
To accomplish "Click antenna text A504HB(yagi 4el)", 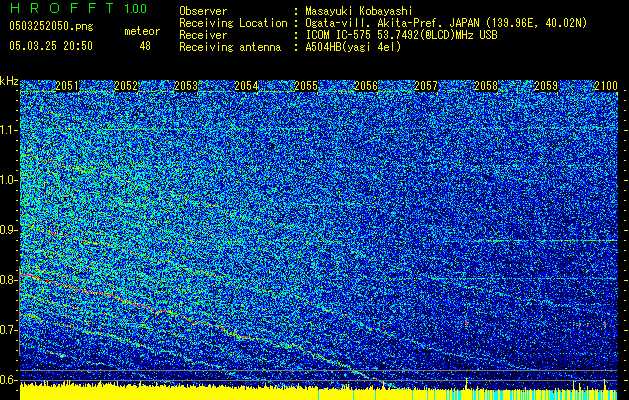I will (353, 47).
